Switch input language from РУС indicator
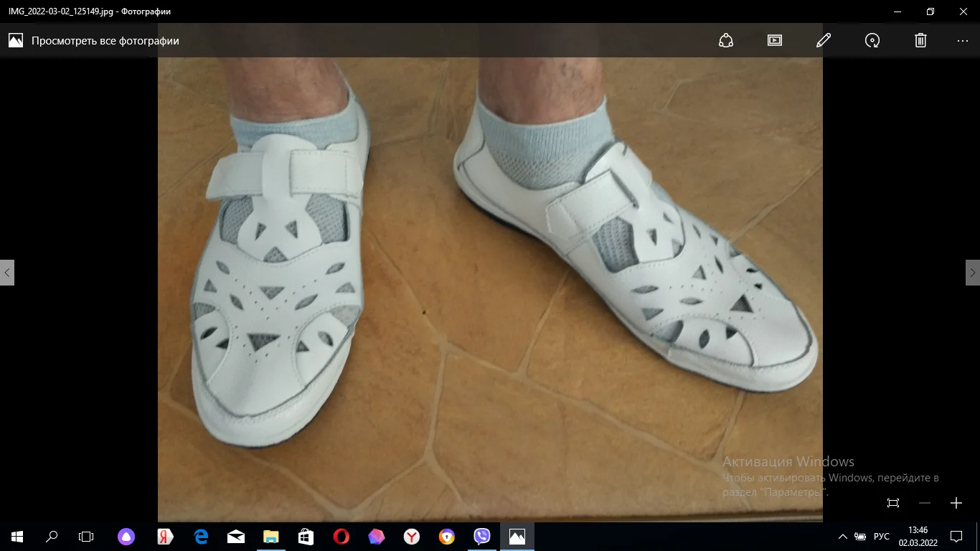 click(881, 537)
